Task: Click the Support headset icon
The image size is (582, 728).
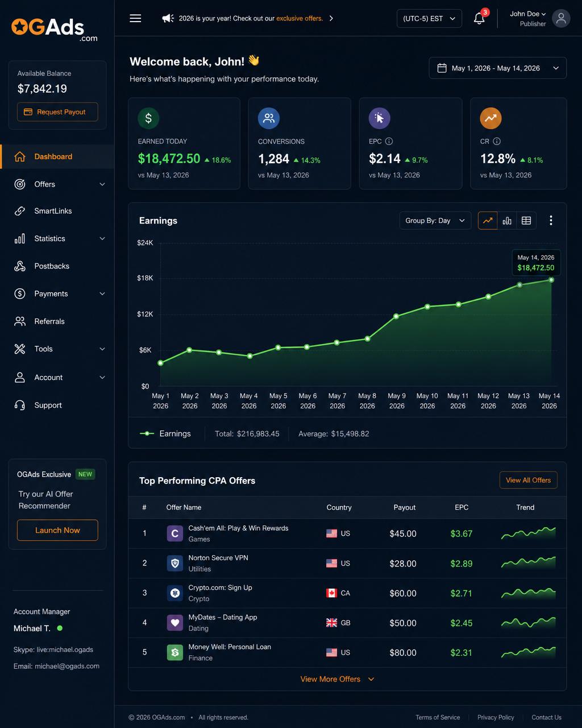Action: pyautogui.click(x=20, y=405)
